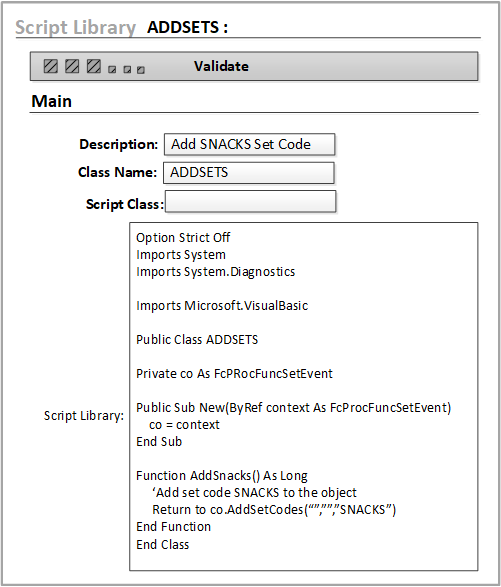Click the first small toolbar icon
501x587 pixels.
pyautogui.click(x=112, y=69)
